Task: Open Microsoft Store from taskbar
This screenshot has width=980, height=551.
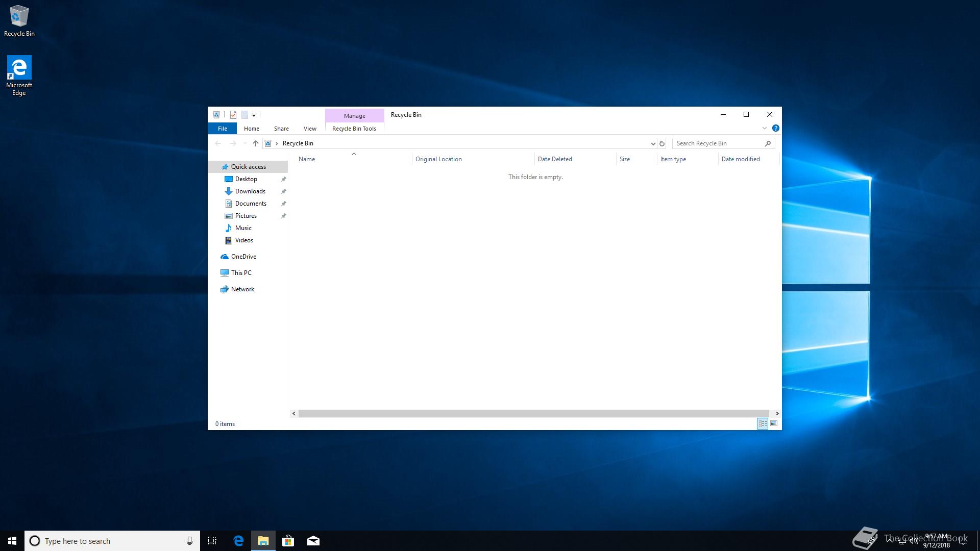Action: (x=288, y=541)
